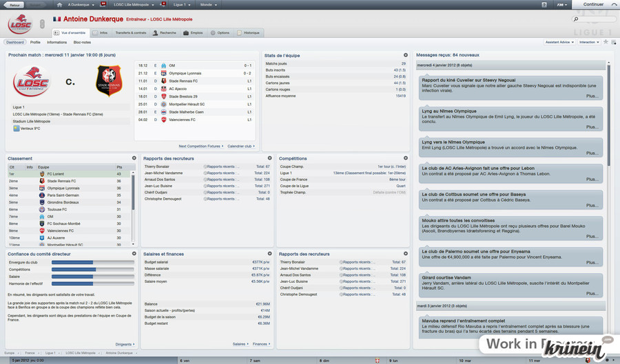This screenshot has width=620, height=364.
Task: Open the Interaction dropdown
Action: (x=589, y=42)
